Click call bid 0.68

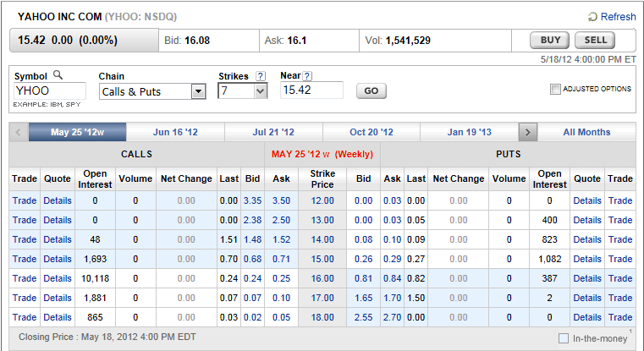pos(252,259)
